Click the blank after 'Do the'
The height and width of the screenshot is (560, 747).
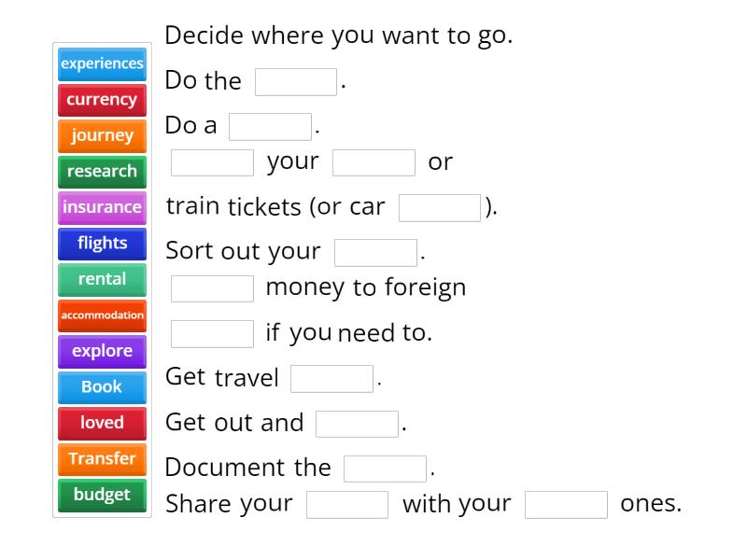pos(294,81)
